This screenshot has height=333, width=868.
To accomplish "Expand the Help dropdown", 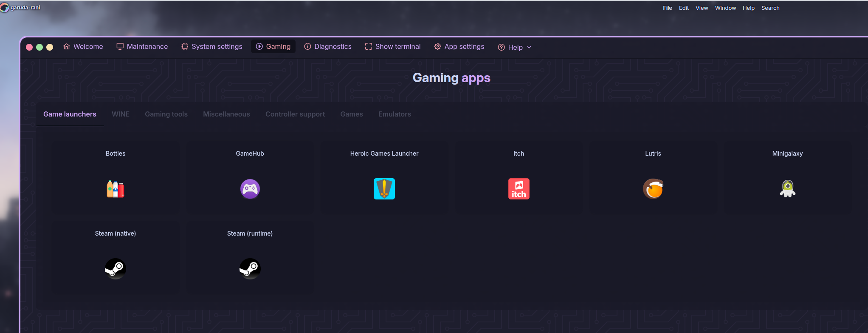I will [515, 47].
